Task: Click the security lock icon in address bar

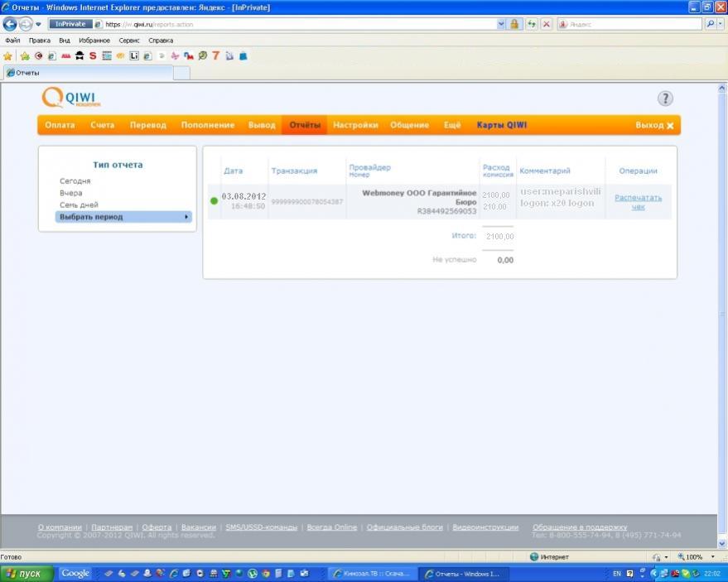Action: point(515,24)
